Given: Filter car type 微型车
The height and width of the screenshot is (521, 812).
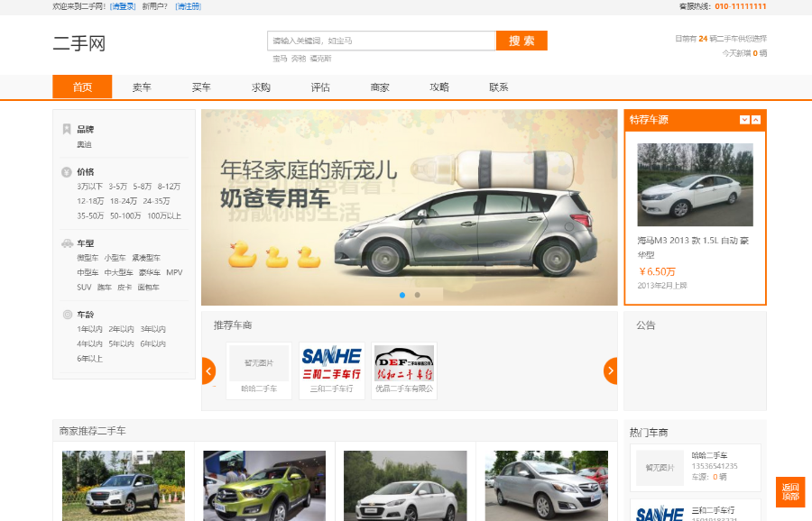Looking at the screenshot, I should click(x=88, y=258).
